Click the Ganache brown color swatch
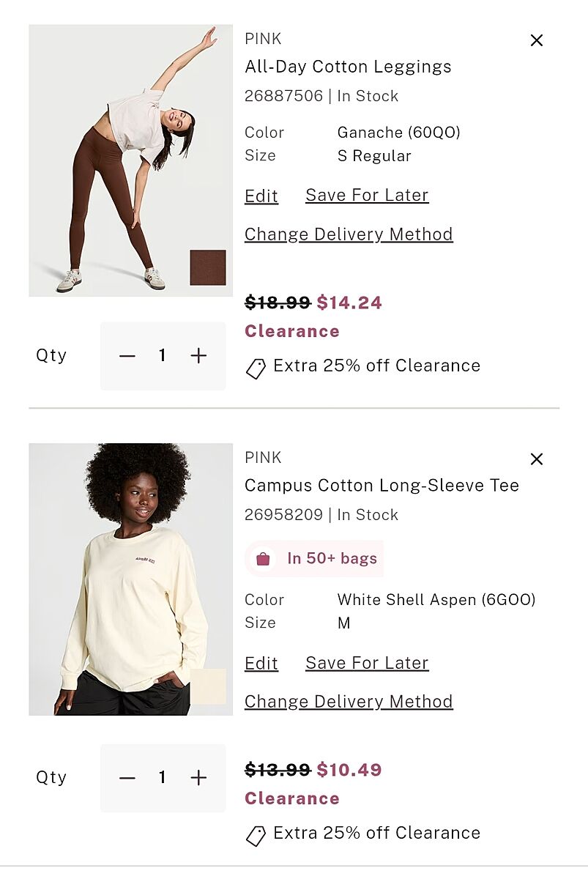 [x=208, y=267]
